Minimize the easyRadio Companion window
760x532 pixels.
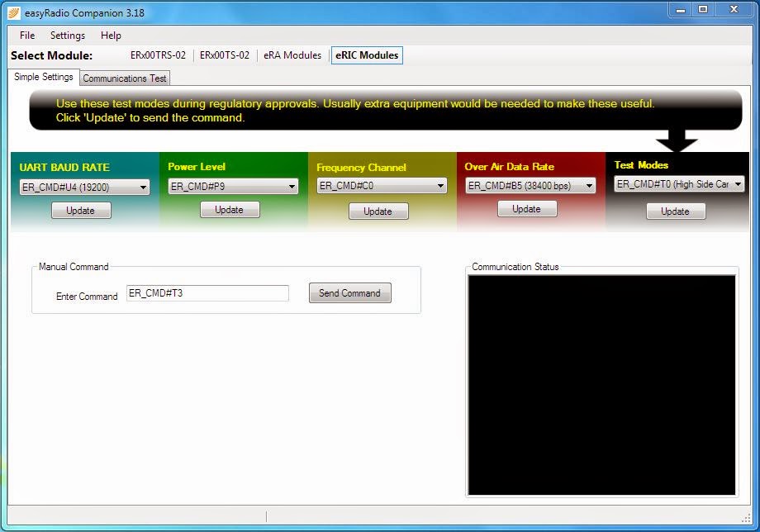pyautogui.click(x=681, y=9)
